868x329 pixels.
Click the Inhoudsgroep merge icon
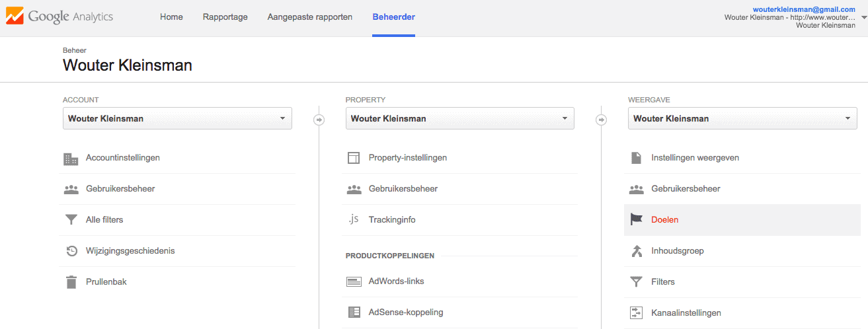pos(637,251)
